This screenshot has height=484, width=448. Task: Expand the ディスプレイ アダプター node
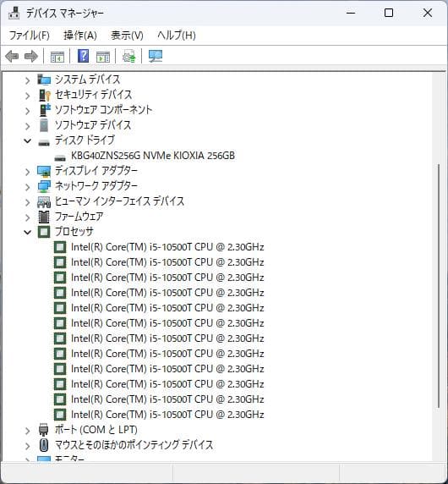[x=27, y=172]
